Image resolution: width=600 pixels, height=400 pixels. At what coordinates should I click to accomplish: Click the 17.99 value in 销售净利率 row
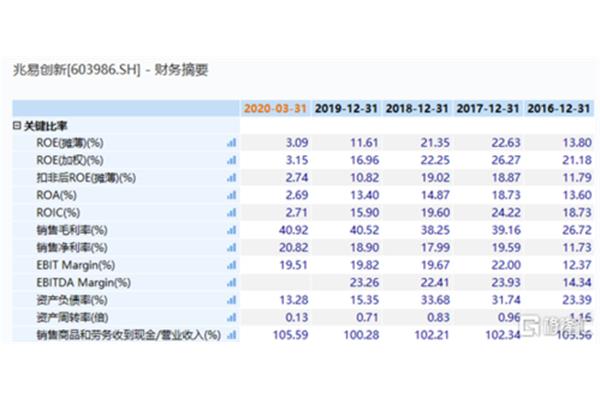pyautogui.click(x=435, y=248)
